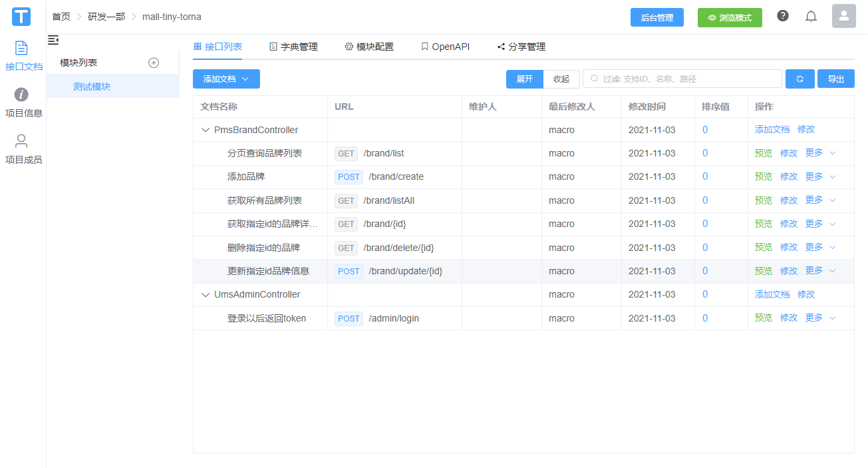Collapse the UmsAdminController row
The width and height of the screenshot is (868, 468).
(x=206, y=294)
